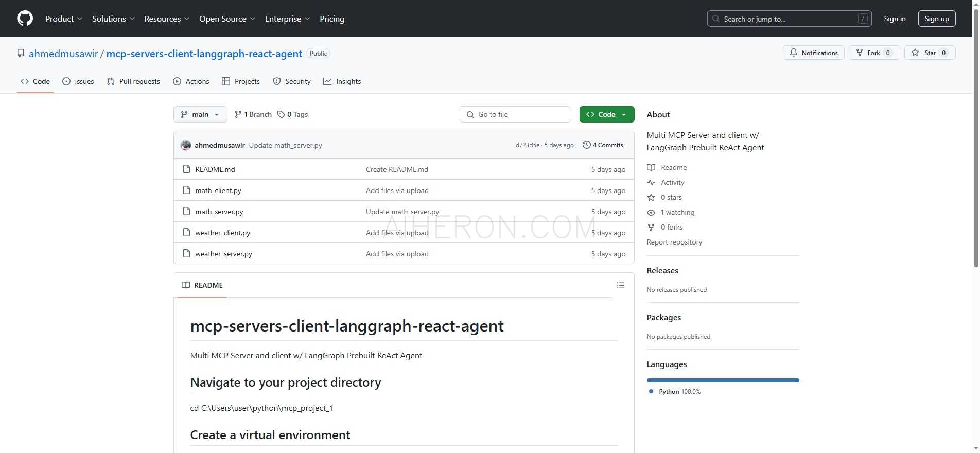Click the ahmedmusawir avatar in commit row
The height and width of the screenshot is (453, 980).
pyautogui.click(x=186, y=145)
